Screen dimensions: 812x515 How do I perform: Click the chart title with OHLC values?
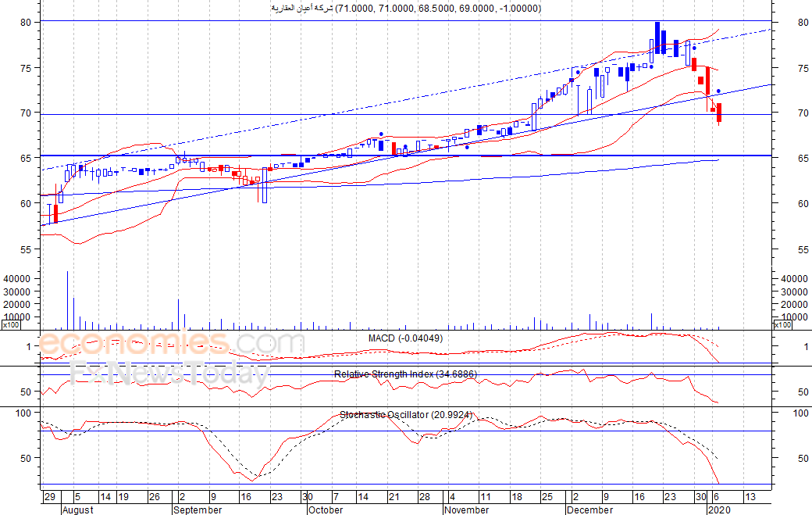(x=406, y=9)
